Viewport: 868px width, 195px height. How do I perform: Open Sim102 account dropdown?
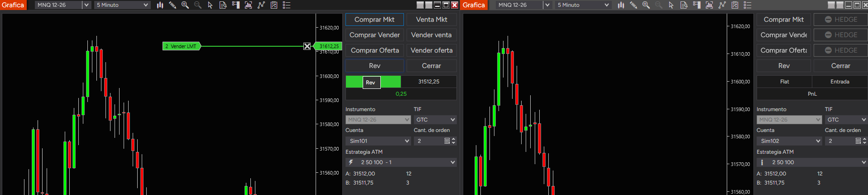click(x=789, y=141)
